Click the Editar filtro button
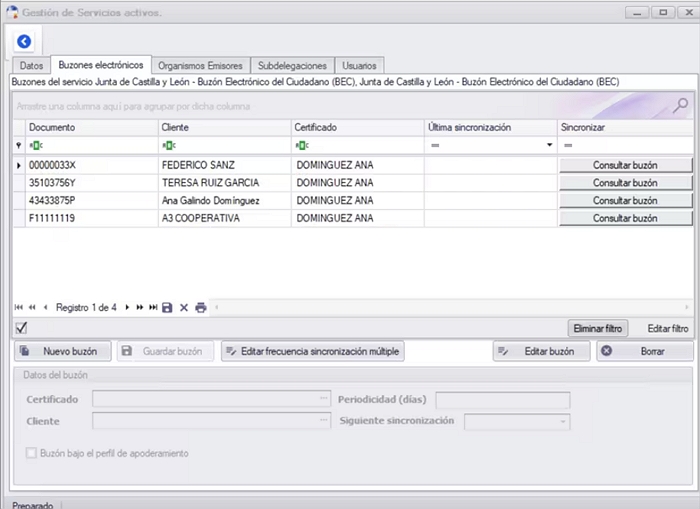This screenshot has width=700, height=509. (x=668, y=328)
